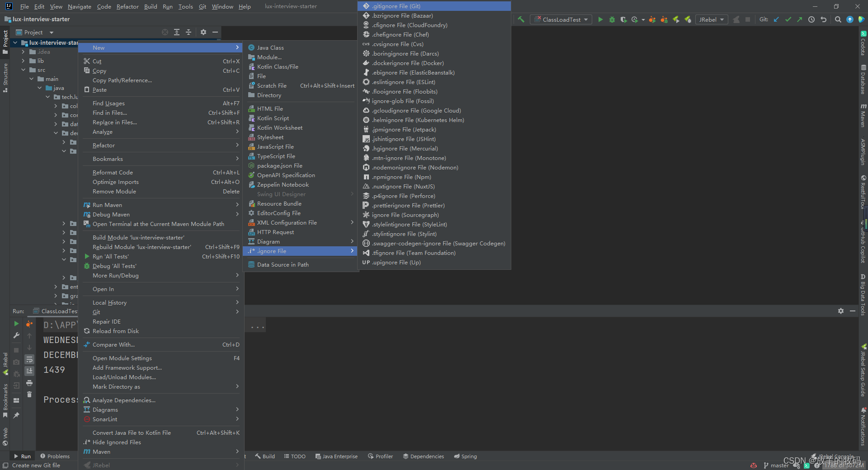Start debugging with the Debug icon
The width and height of the screenshot is (868, 470).
tap(612, 19)
